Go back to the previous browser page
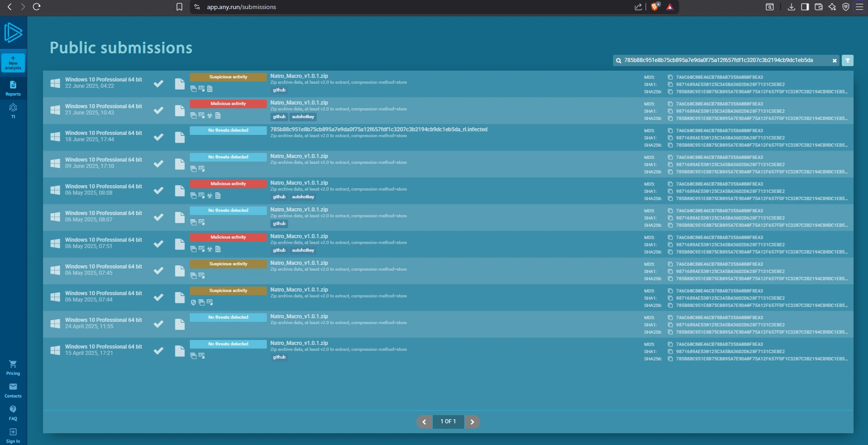 click(x=10, y=7)
